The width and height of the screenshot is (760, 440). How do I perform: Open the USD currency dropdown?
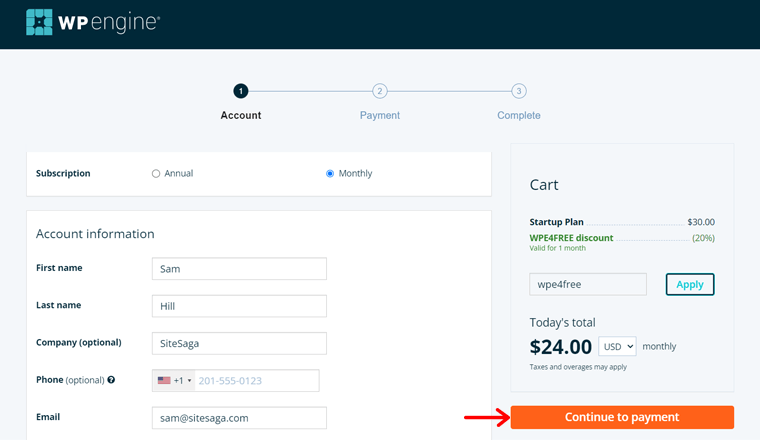(617, 346)
